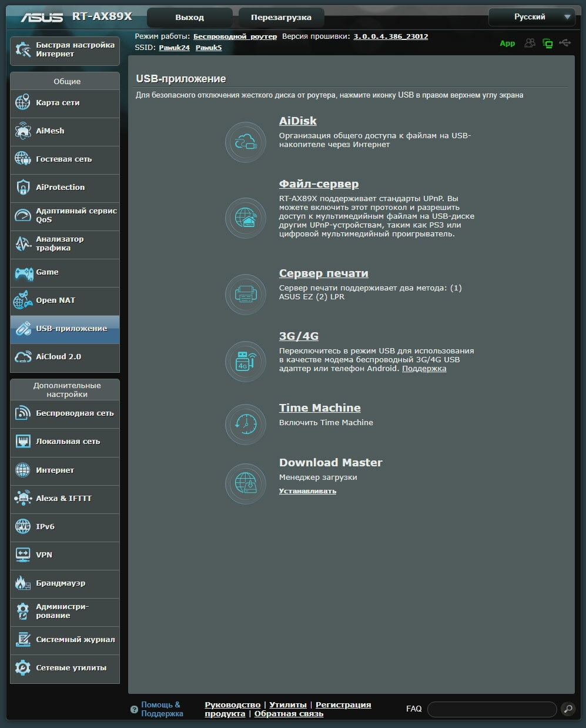Open Быстрая настройка Интернет wizard

pyautogui.click(x=65, y=50)
